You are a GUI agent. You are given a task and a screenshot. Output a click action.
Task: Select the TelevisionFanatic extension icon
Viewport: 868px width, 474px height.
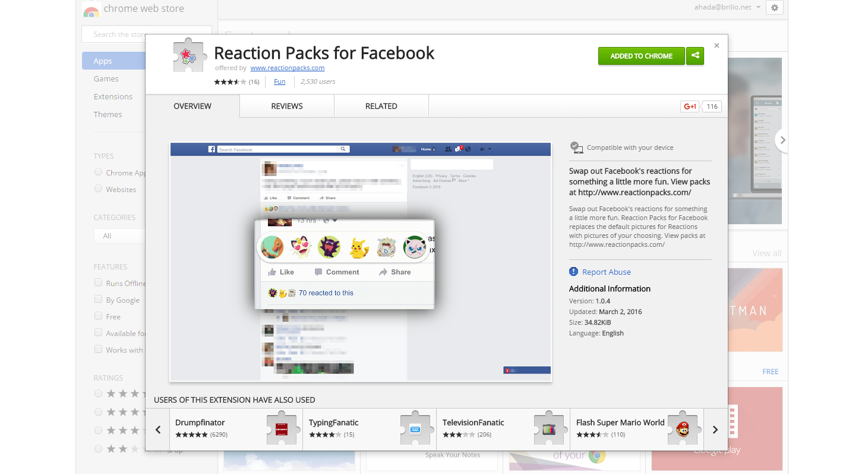pos(550,429)
